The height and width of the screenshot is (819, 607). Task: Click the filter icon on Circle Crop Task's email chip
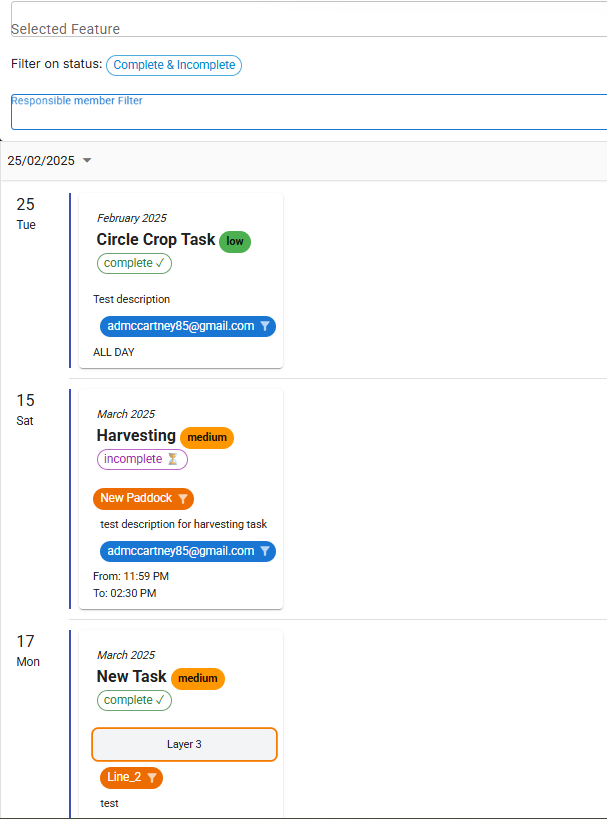click(x=264, y=326)
